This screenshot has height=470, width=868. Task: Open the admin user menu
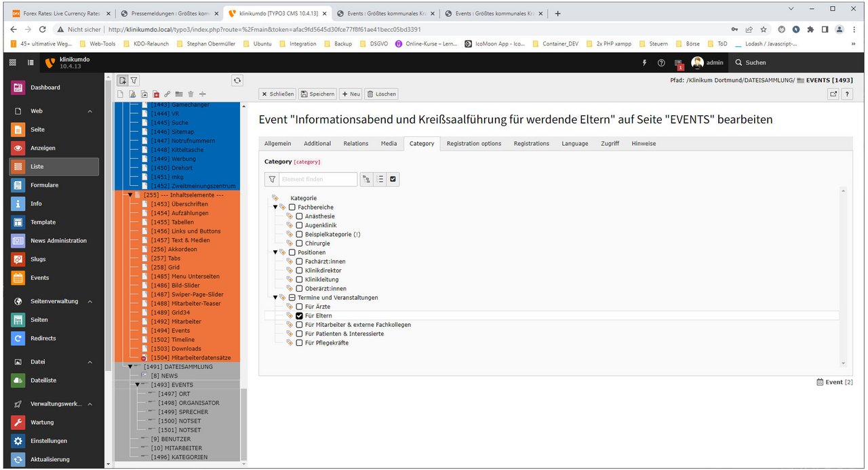707,62
